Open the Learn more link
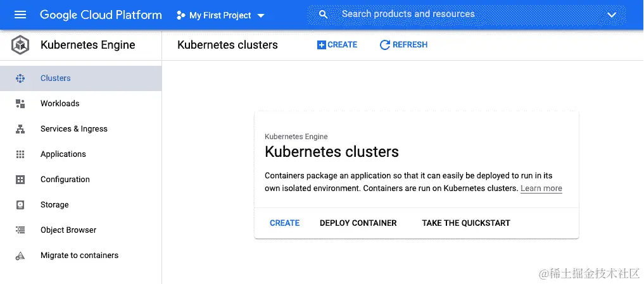Image resolution: width=644 pixels, height=284 pixels. point(541,188)
